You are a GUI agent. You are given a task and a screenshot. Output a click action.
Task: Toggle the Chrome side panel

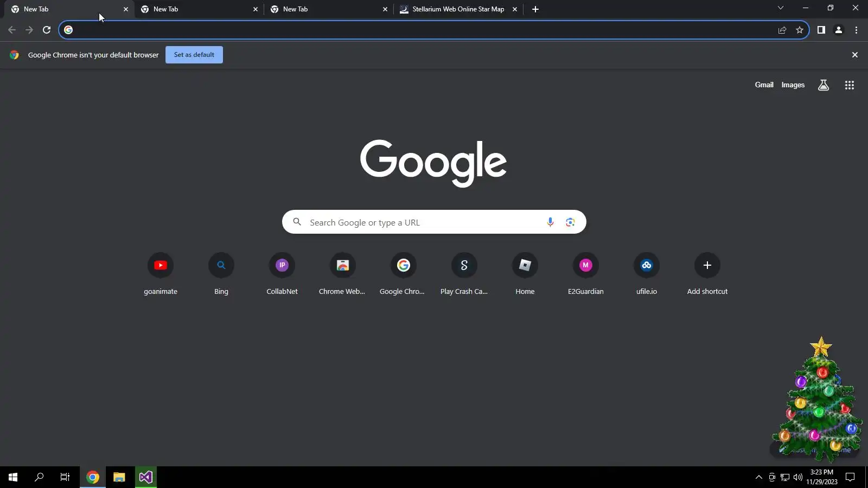click(821, 30)
